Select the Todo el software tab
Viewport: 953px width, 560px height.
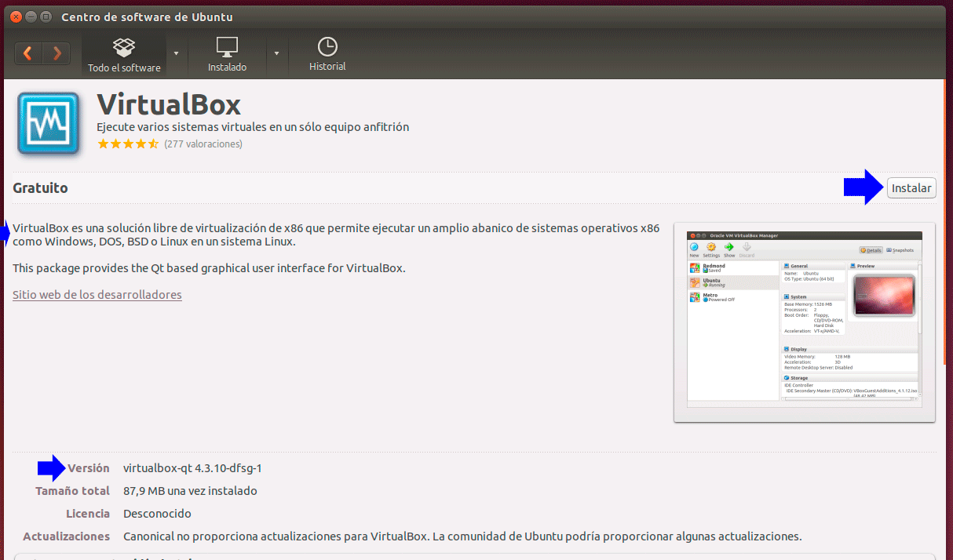coord(123,55)
